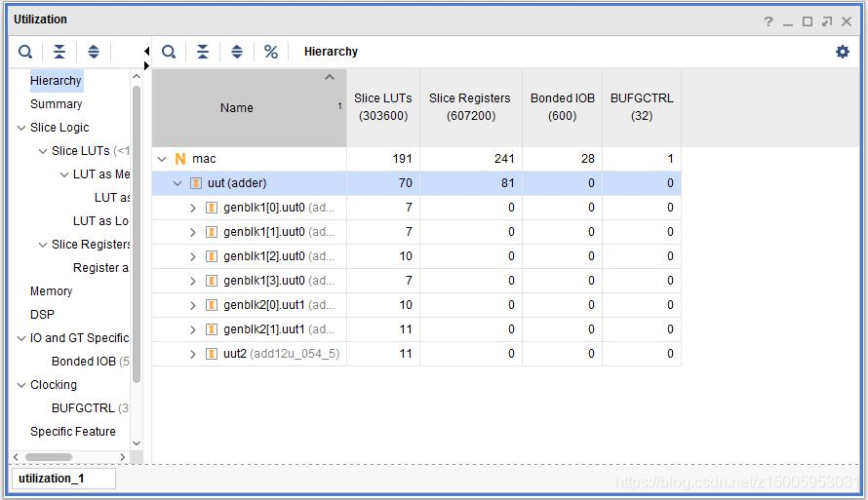868x500 pixels.
Task: Click navigation pane horizontal scrollbar thumb
Action: (x=48, y=457)
